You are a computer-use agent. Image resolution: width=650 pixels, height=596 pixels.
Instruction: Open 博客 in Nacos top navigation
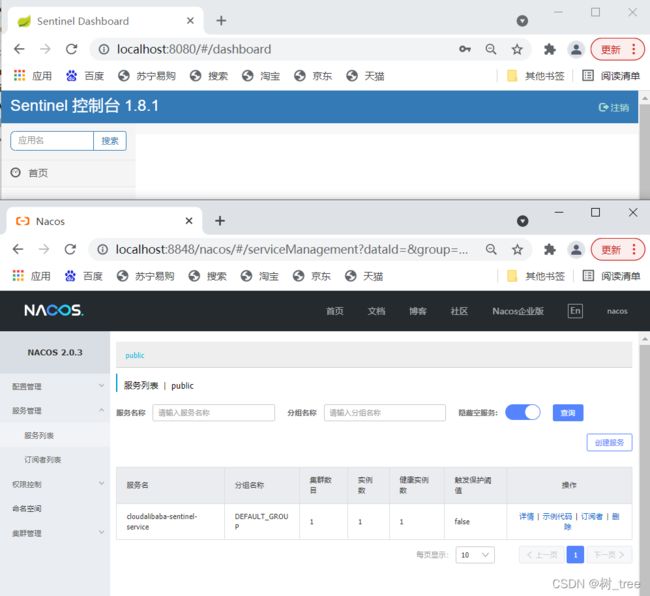[418, 311]
